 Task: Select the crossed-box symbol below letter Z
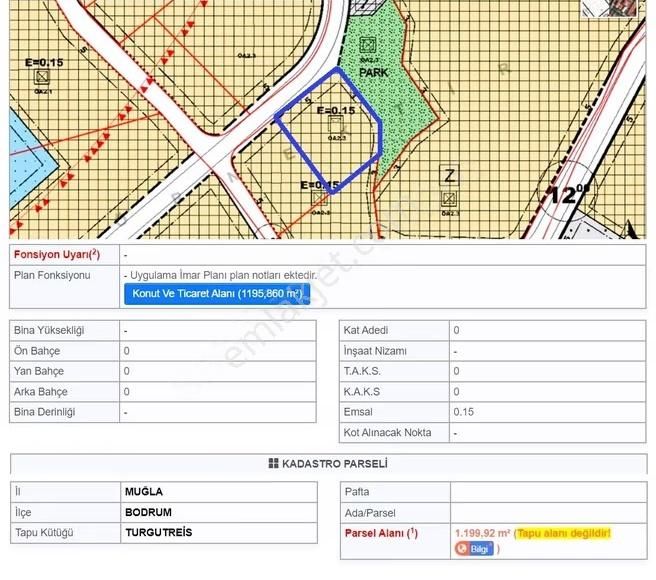[450, 198]
